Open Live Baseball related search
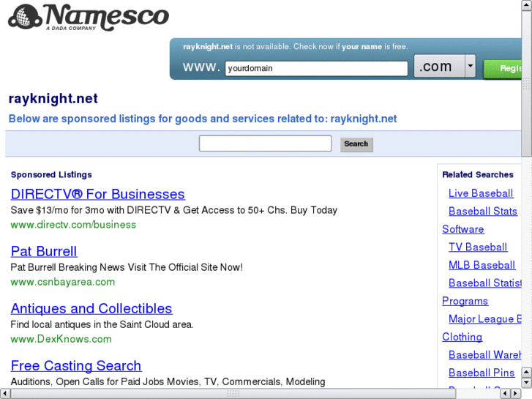This screenshot has width=532, height=399. point(481,193)
